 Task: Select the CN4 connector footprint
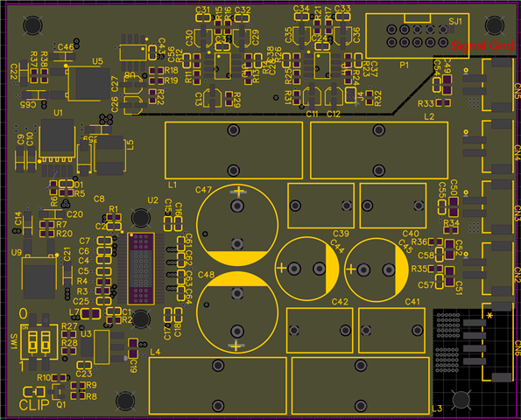pyautogui.click(x=489, y=146)
